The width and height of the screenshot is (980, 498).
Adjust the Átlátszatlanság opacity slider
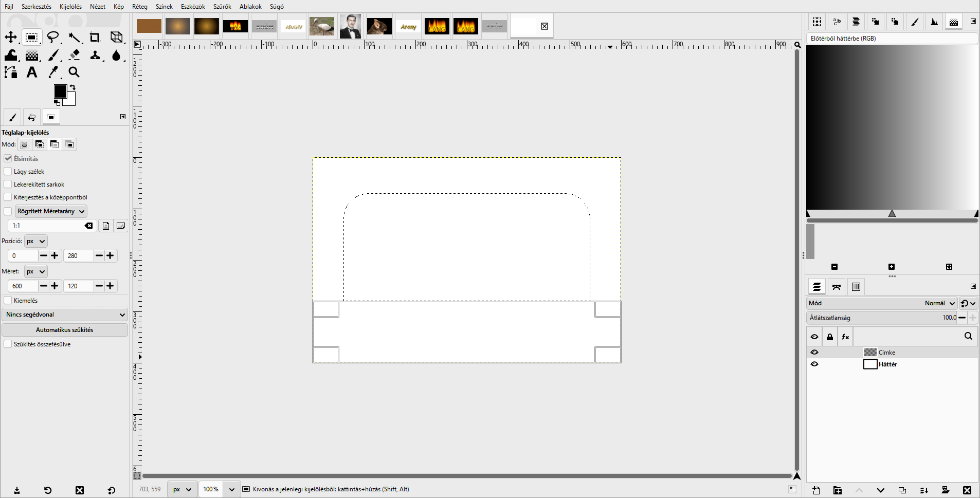click(881, 318)
